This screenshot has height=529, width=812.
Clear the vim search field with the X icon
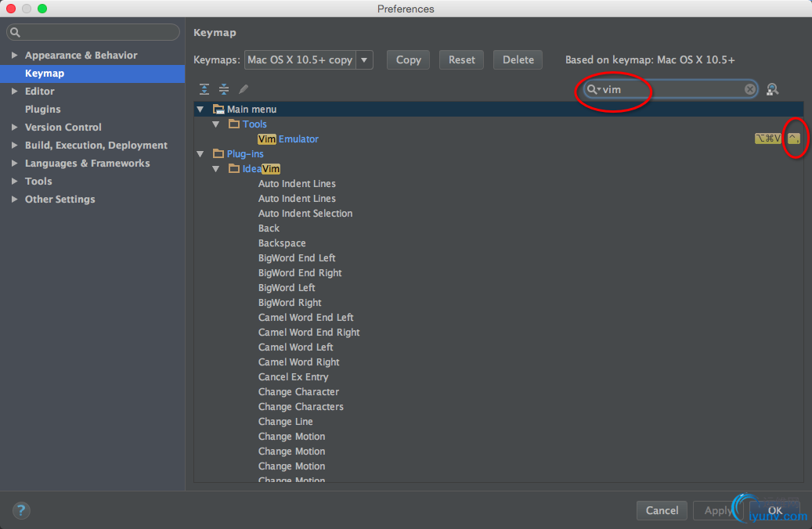coord(749,89)
